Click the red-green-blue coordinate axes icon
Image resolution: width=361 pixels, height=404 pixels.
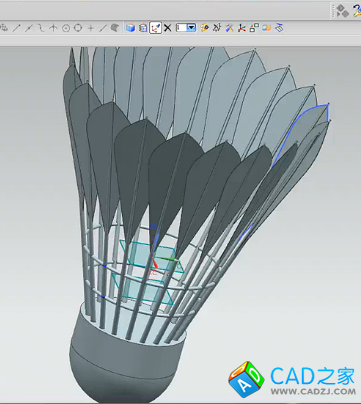(242, 28)
